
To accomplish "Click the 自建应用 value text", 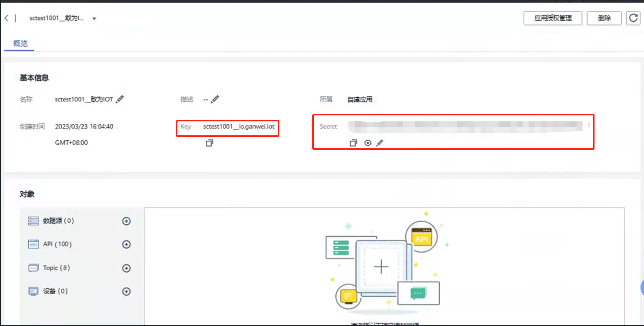I will click(x=360, y=99).
